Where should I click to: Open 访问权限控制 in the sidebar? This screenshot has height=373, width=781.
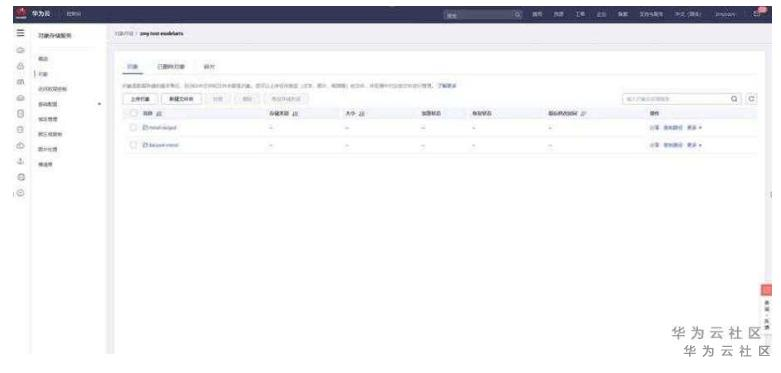[52, 89]
